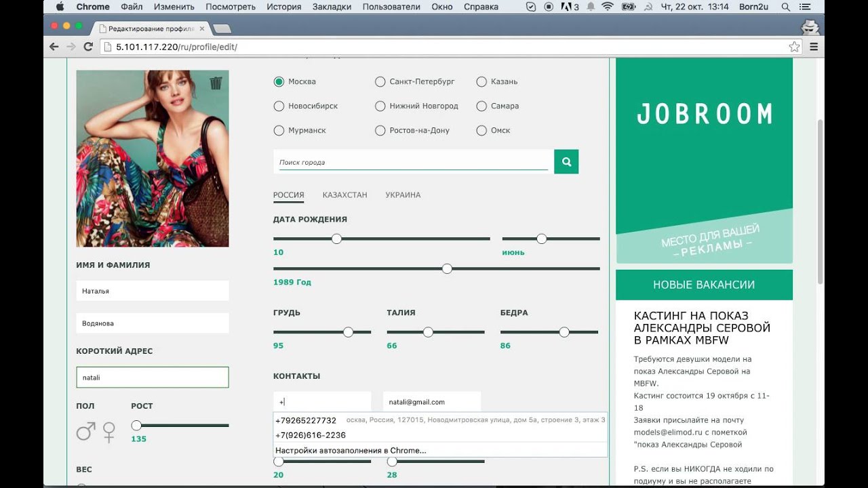868x488 pixels.
Task: Click the ГРУДЬ slider handle
Action: (x=348, y=332)
